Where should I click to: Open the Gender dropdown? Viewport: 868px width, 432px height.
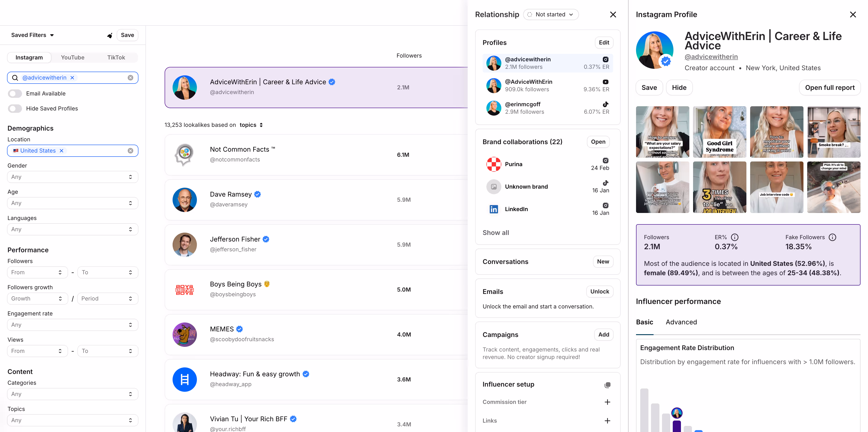[x=72, y=177]
